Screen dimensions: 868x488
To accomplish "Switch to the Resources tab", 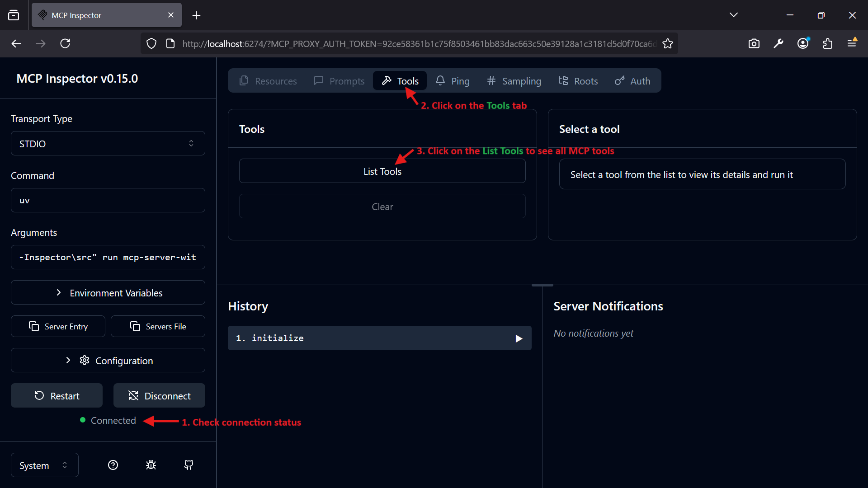I will pos(268,81).
